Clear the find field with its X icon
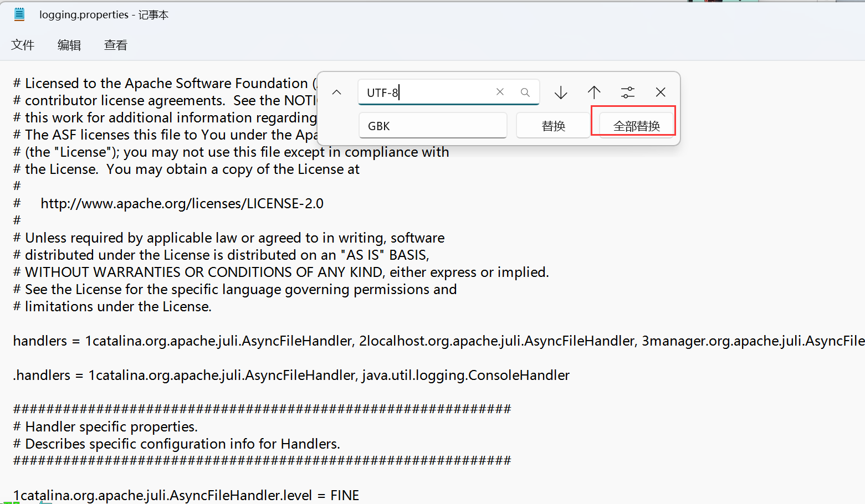Image resolution: width=865 pixels, height=504 pixels. (500, 92)
